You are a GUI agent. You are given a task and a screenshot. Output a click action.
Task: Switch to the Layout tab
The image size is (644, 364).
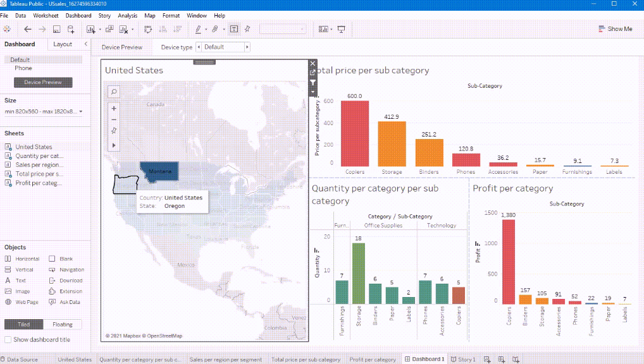coord(63,44)
